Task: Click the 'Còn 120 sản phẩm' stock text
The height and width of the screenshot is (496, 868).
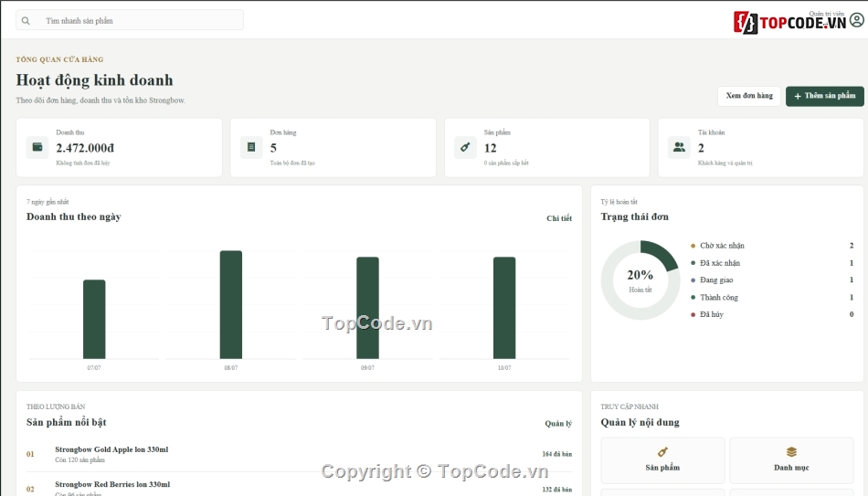Action: (x=79, y=460)
